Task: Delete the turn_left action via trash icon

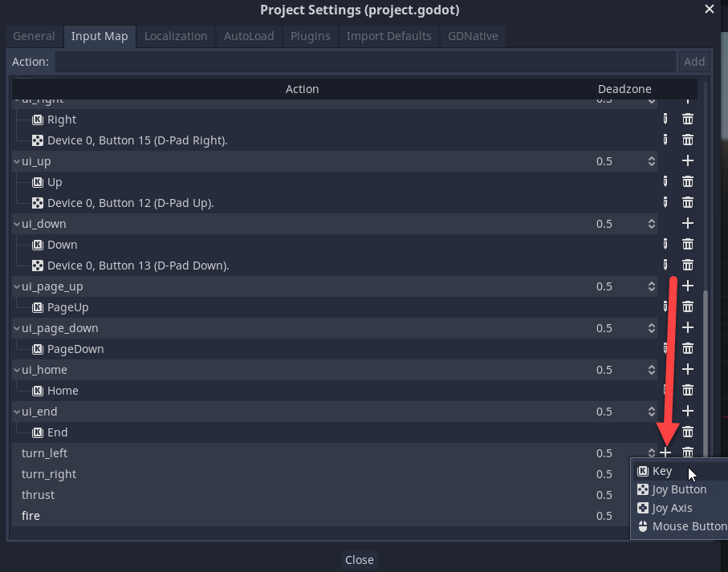Action: pos(687,453)
